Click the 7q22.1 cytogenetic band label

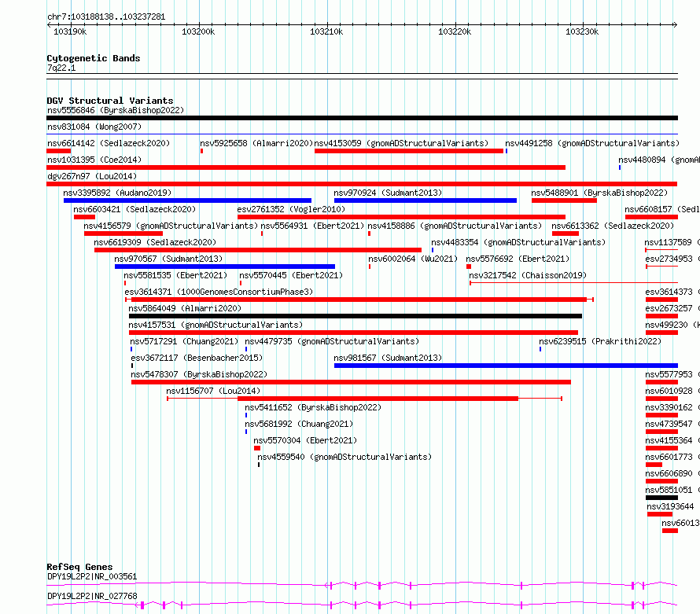click(x=61, y=68)
